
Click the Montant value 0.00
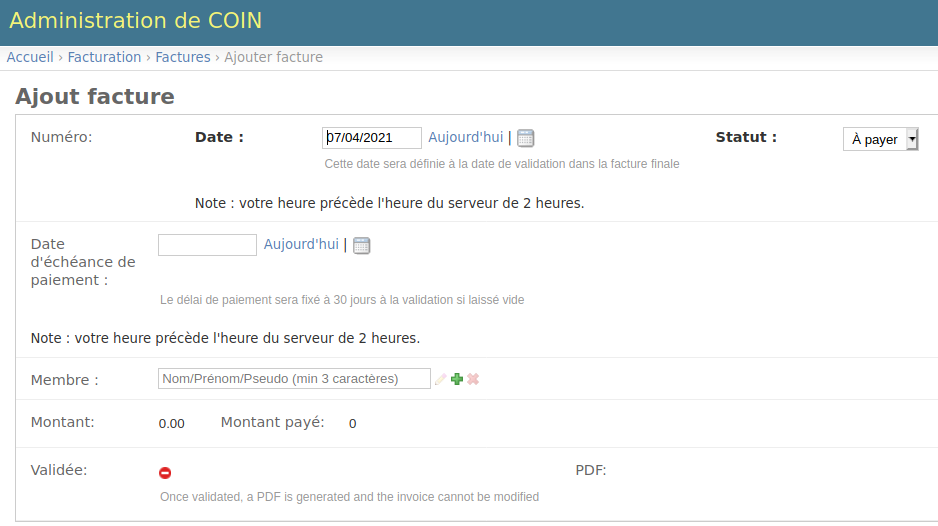pyautogui.click(x=172, y=424)
